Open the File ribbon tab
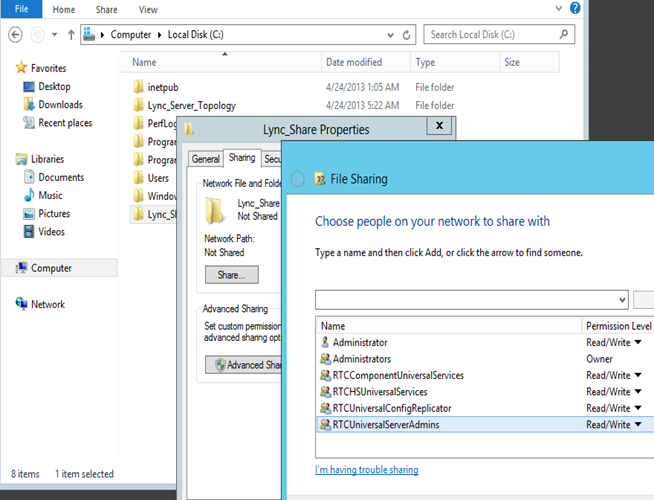Screen dimensions: 654x500 pyautogui.click(x=21, y=9)
